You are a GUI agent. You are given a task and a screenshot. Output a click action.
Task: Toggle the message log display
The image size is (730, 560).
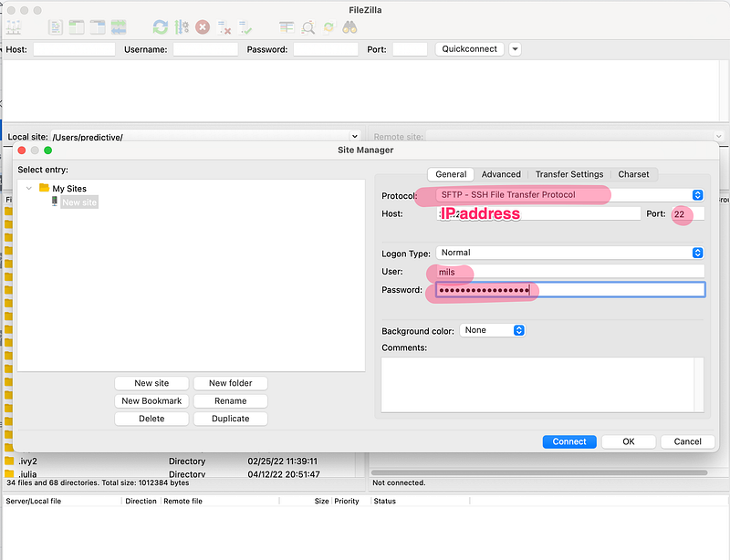click(55, 28)
